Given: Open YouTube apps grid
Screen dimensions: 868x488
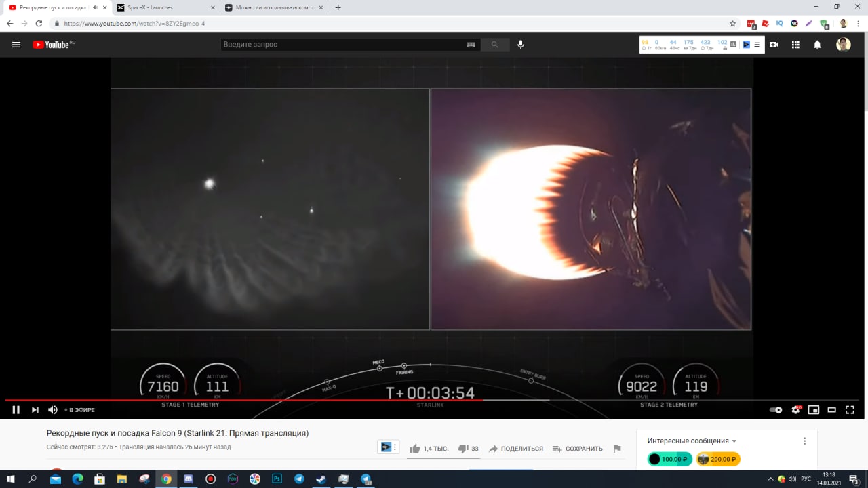Looking at the screenshot, I should [795, 45].
